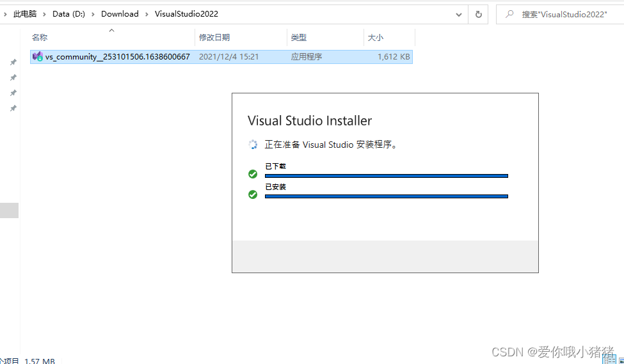The height and width of the screenshot is (364, 624).
Task: Click the vs_community installer file icon
Action: point(38,56)
